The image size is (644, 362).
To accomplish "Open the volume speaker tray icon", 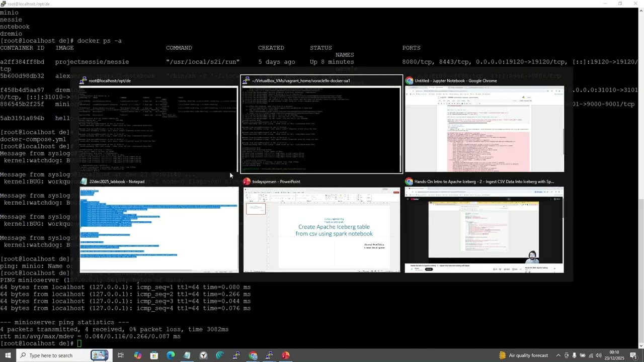I will (x=599, y=355).
